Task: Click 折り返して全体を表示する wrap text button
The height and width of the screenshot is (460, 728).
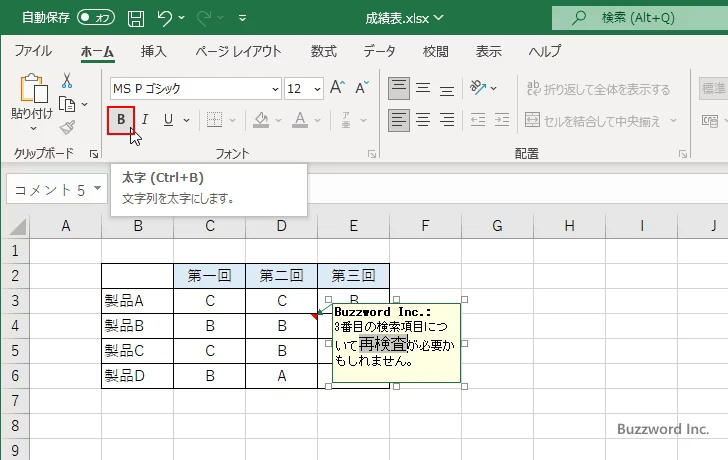Action: click(x=598, y=89)
